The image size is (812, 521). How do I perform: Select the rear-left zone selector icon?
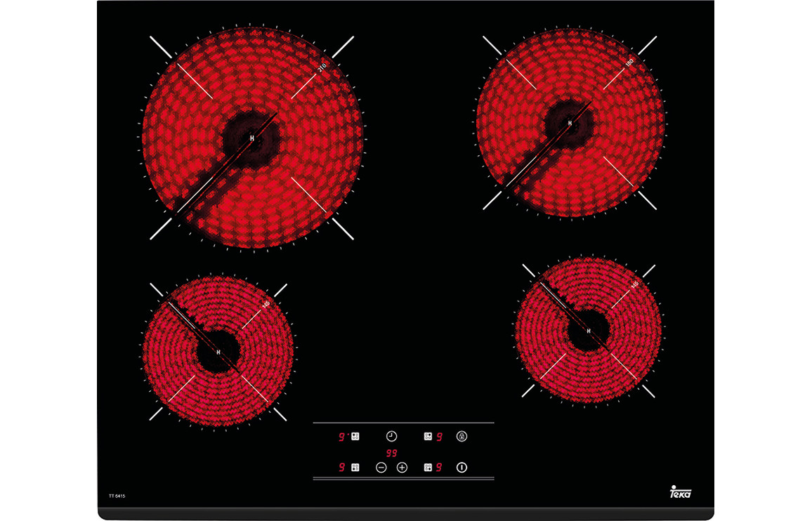point(355,436)
